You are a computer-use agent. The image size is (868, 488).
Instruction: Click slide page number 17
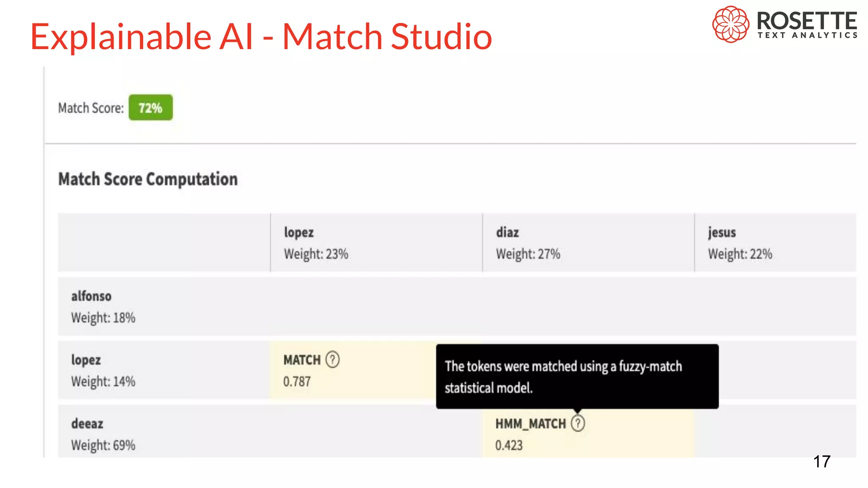click(821, 461)
